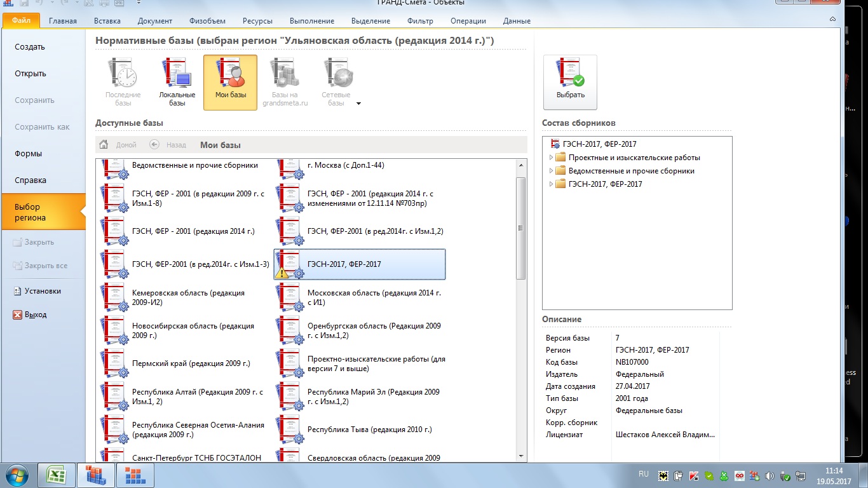This screenshot has width=868, height=488.
Task: Select Проектно-изыскательские работы (для версии 7 и выше)
Action: [x=360, y=363]
